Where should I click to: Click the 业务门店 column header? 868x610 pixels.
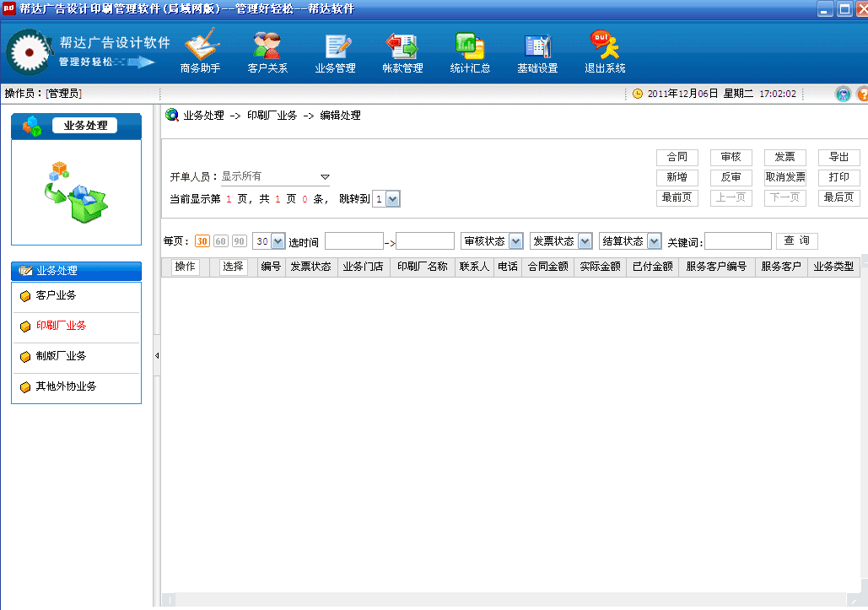coord(364,267)
